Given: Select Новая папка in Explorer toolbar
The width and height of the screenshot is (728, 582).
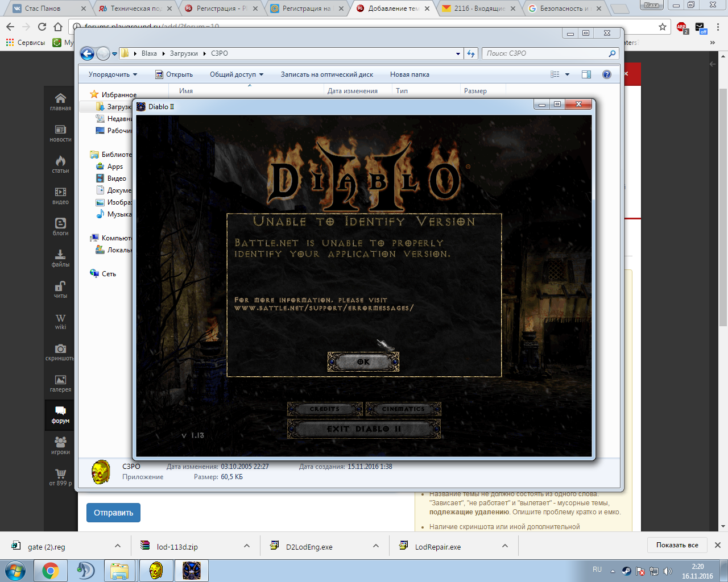Looking at the screenshot, I should coord(409,74).
